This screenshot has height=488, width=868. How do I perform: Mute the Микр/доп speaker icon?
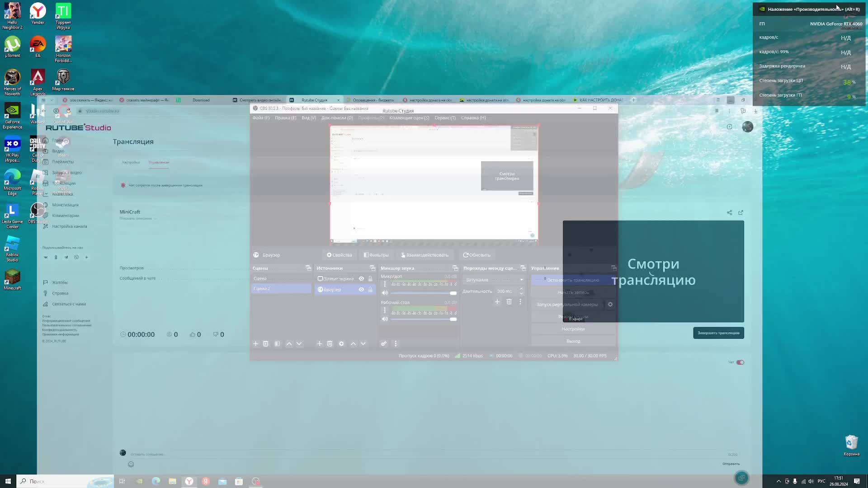(x=385, y=293)
